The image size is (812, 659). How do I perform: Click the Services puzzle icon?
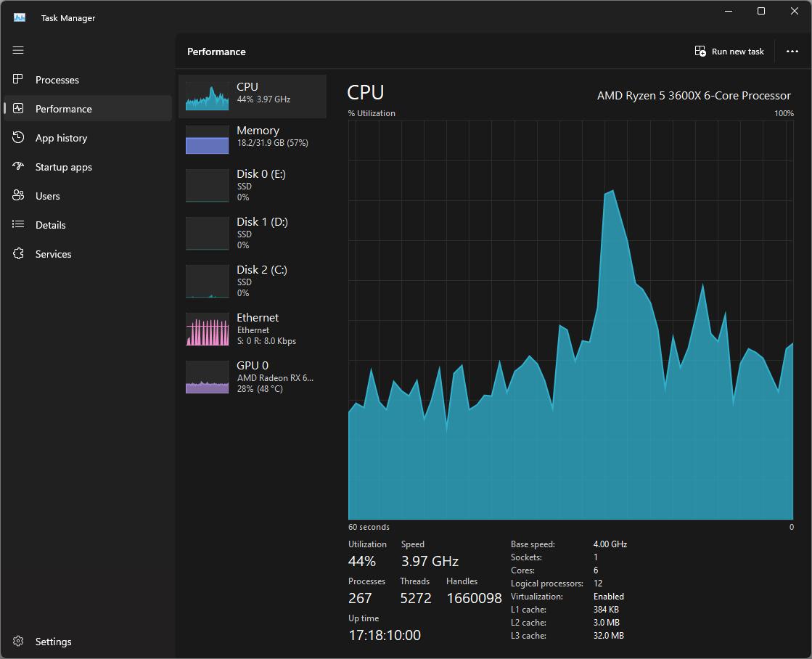(x=18, y=253)
